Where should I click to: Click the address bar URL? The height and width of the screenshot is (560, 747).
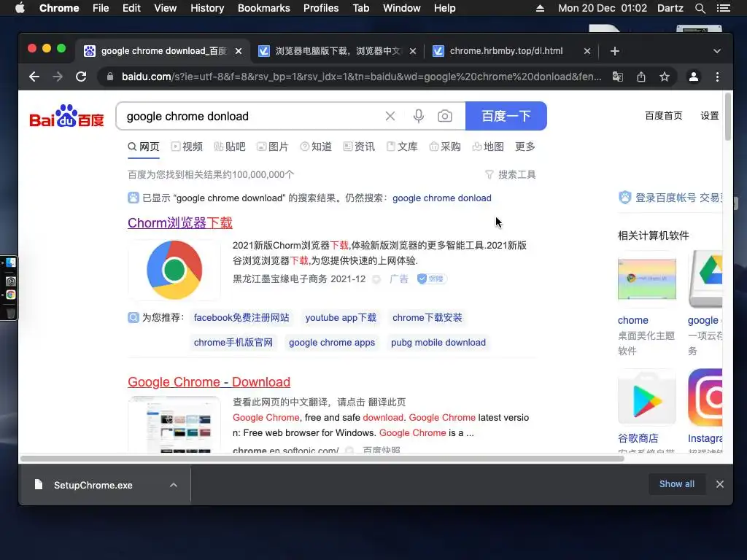click(361, 77)
